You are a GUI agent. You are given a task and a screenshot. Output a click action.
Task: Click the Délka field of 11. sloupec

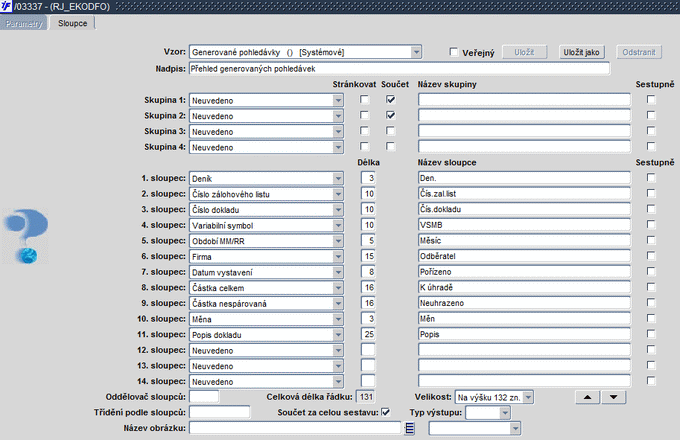(368, 334)
